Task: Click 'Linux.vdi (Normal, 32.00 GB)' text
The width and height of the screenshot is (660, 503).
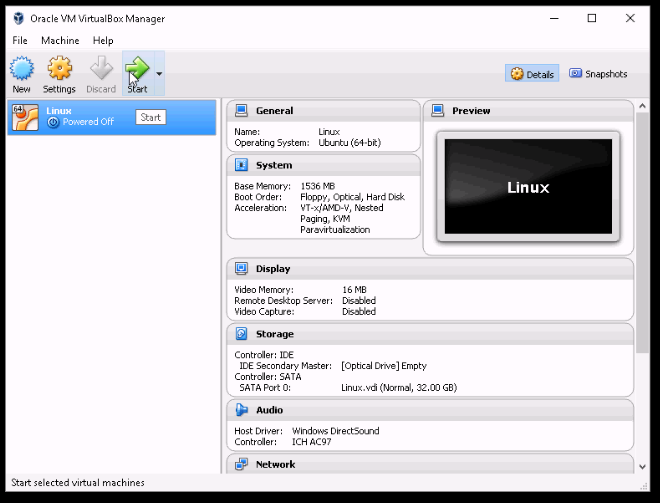Action: [x=399, y=388]
